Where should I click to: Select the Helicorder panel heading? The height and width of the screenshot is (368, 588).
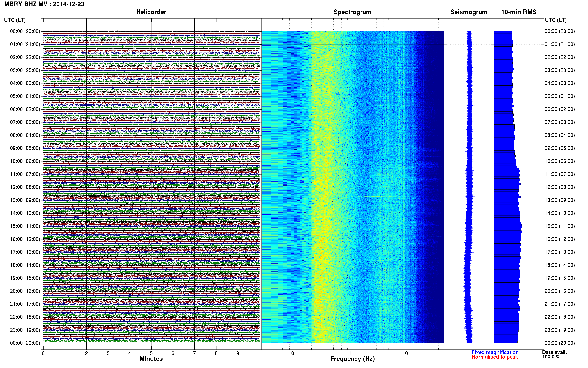pyautogui.click(x=151, y=12)
